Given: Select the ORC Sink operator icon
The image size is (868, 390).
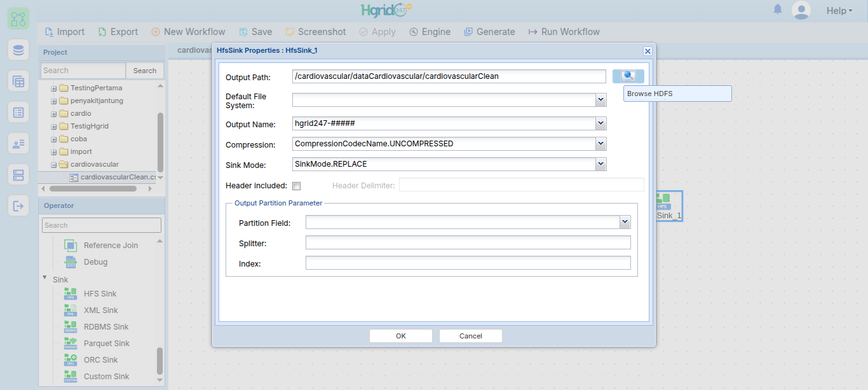Looking at the screenshot, I should pyautogui.click(x=71, y=360).
